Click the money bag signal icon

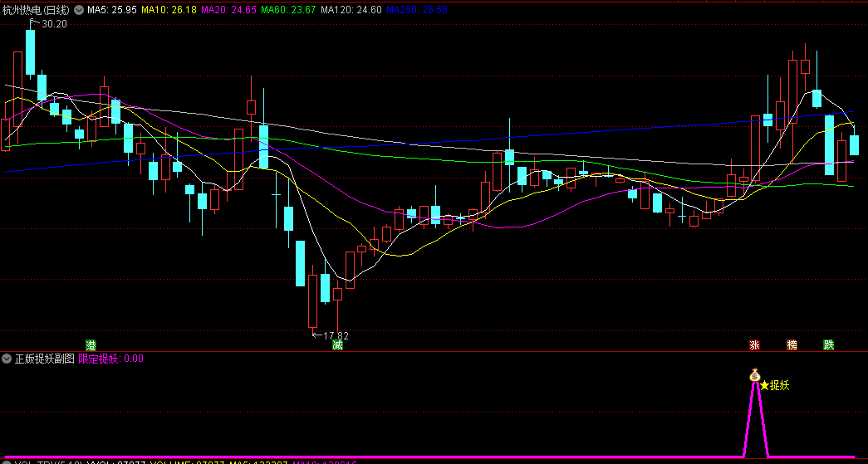click(x=754, y=375)
